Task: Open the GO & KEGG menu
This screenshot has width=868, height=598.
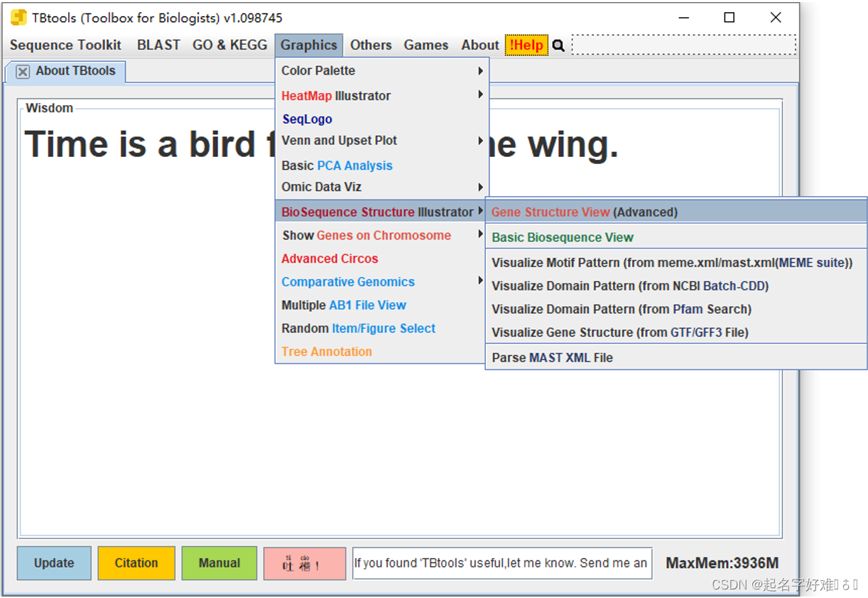Action: click(230, 45)
